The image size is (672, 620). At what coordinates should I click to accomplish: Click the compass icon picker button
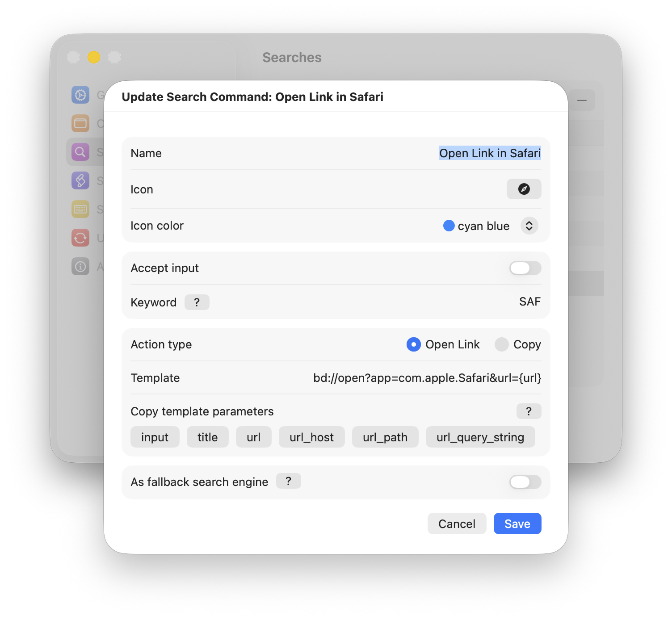click(524, 189)
